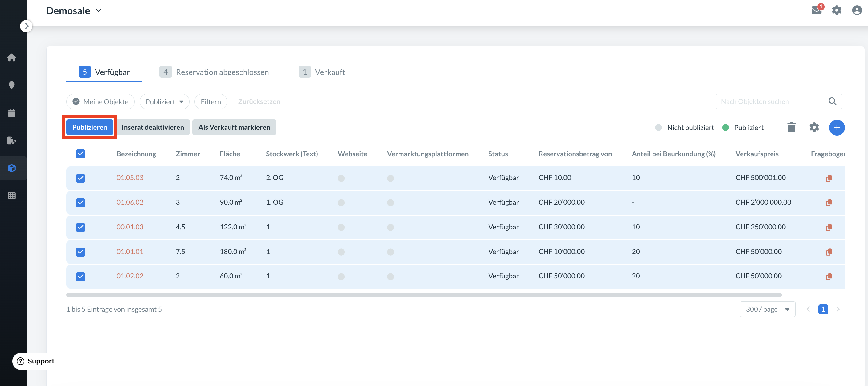Open the blue plus add button
Image resolution: width=868 pixels, height=386 pixels.
(836, 127)
